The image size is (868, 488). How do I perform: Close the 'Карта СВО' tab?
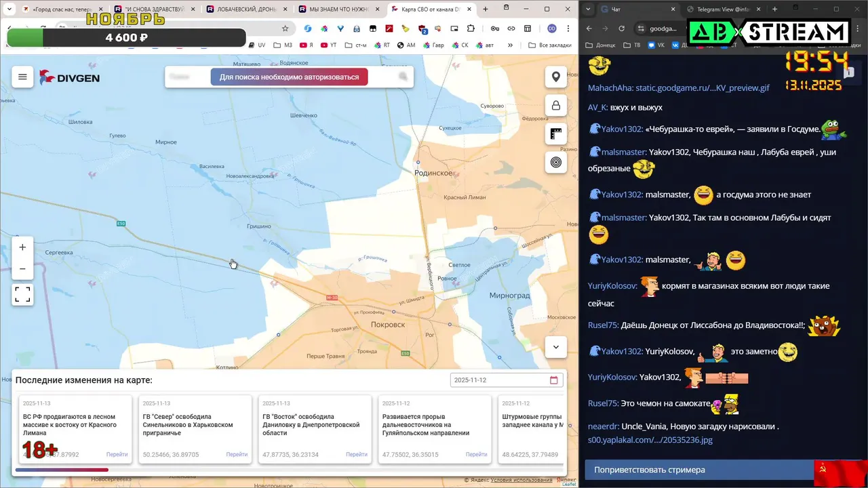tap(469, 9)
